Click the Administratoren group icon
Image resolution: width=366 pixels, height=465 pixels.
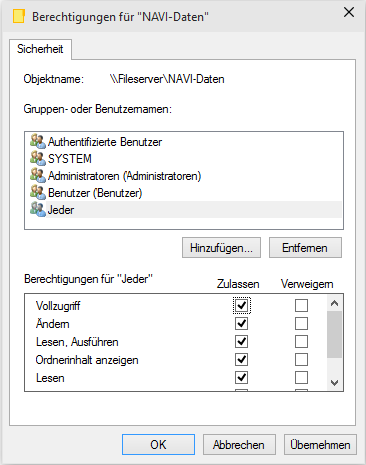(x=38, y=175)
